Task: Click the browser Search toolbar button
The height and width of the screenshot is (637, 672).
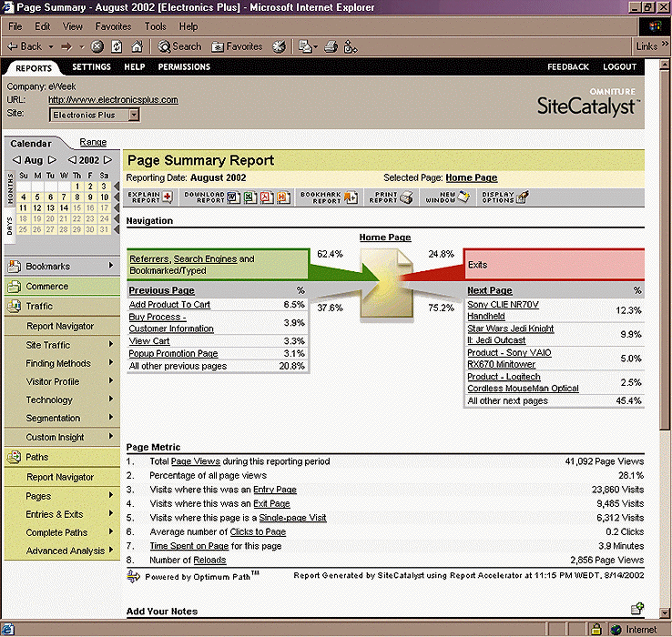Action: point(179,46)
